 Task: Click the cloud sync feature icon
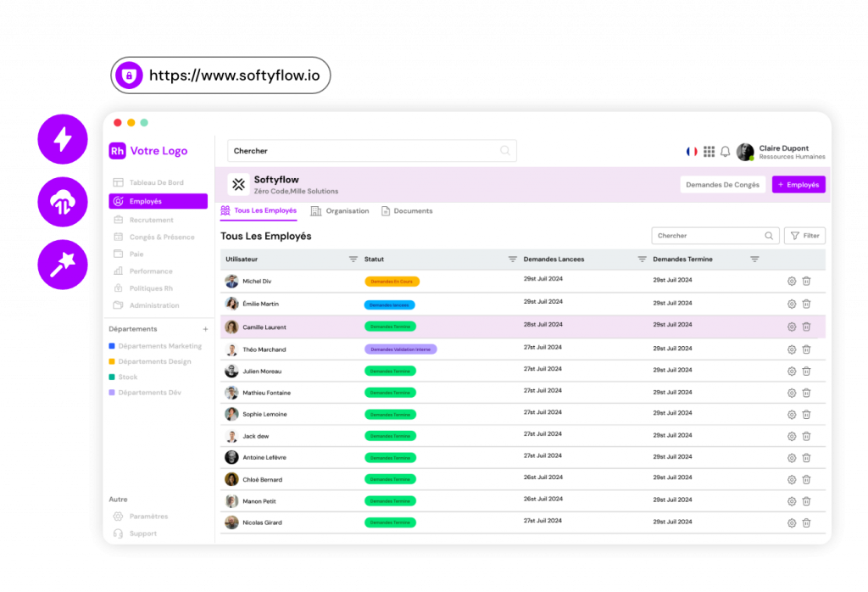[63, 202]
